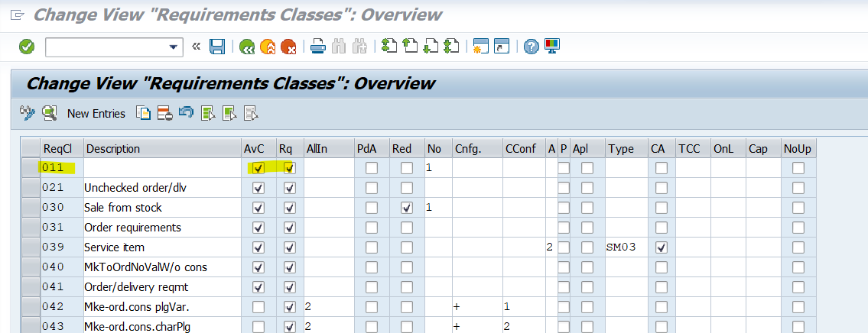Click the AllIn column header
Screen dimensions: 868x333
click(x=328, y=148)
